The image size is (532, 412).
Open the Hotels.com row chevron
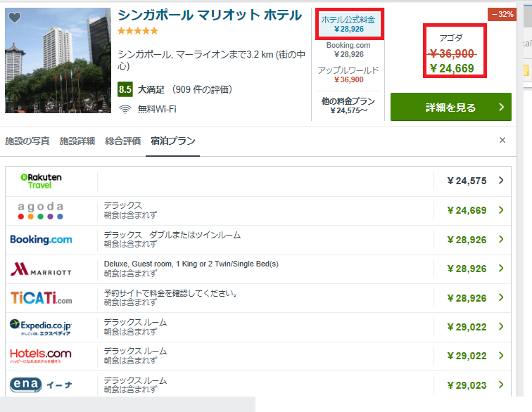coord(501,355)
